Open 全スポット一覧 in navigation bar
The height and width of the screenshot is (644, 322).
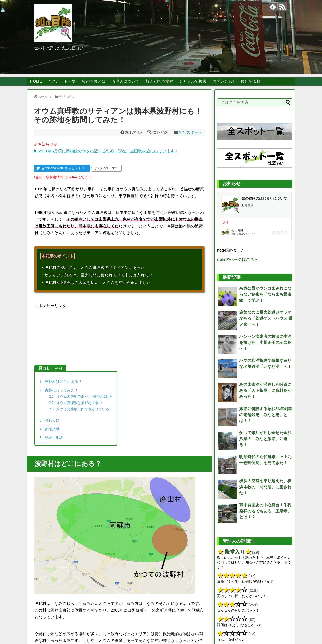62,82
